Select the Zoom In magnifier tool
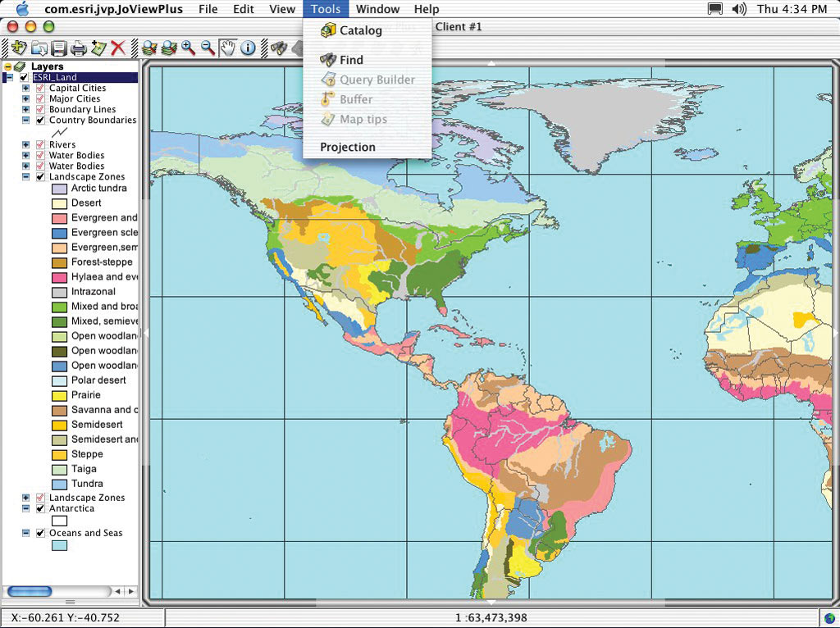 point(189,48)
